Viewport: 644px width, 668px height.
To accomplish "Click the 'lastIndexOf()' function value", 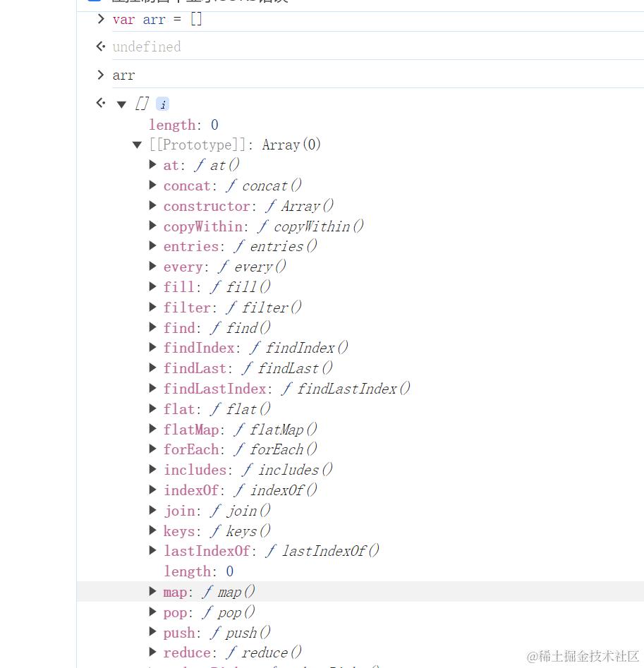I will [331, 551].
